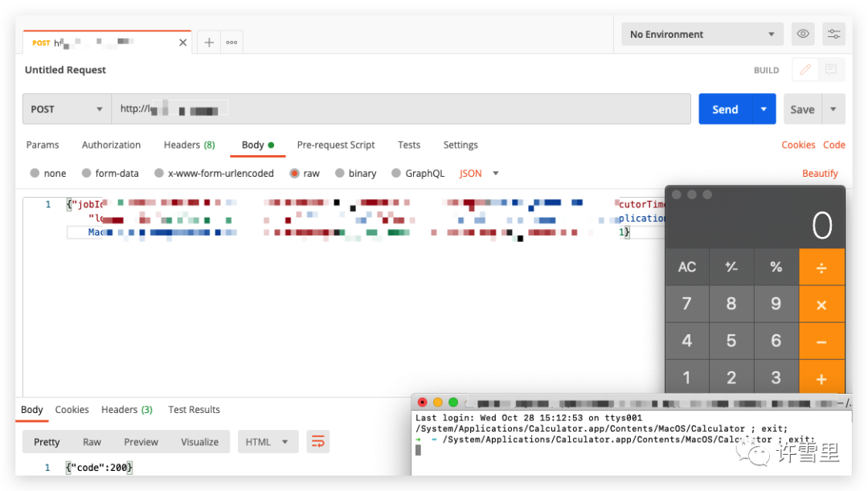Click the pencil edit icon near BUILD
868x491 pixels.
[805, 70]
